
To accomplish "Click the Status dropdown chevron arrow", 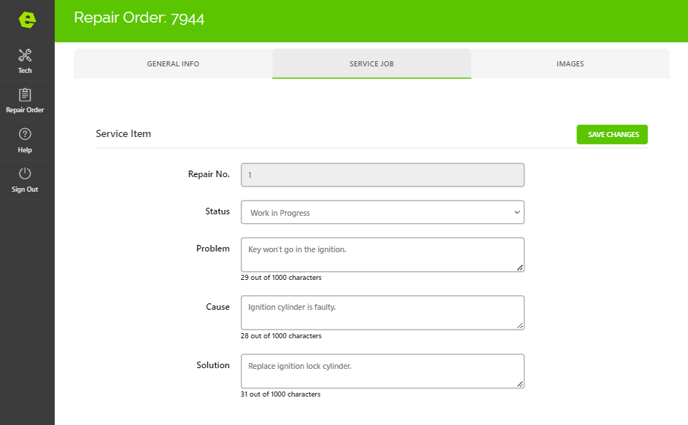I will 517,212.
